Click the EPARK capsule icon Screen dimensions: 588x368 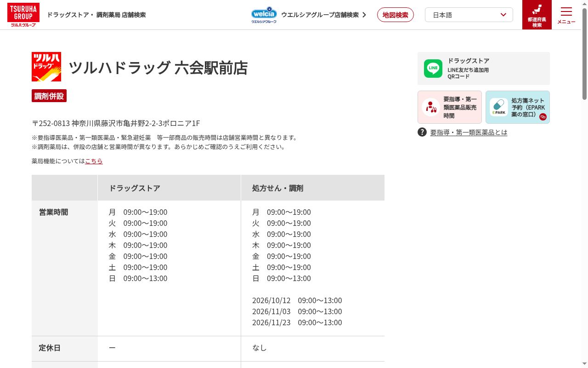pos(498,107)
